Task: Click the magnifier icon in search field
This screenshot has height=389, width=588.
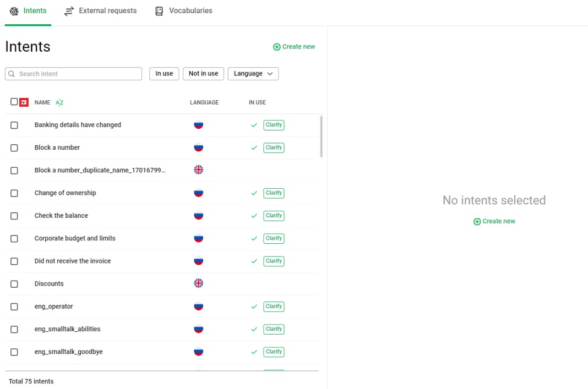Action: coord(12,74)
